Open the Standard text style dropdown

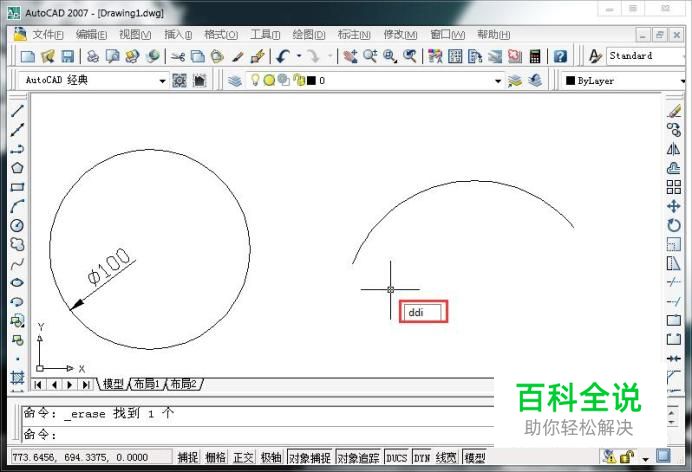647,56
